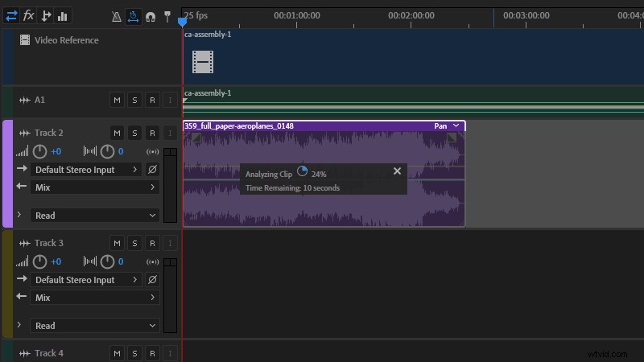Toggle input monitoring on A1

click(170, 100)
